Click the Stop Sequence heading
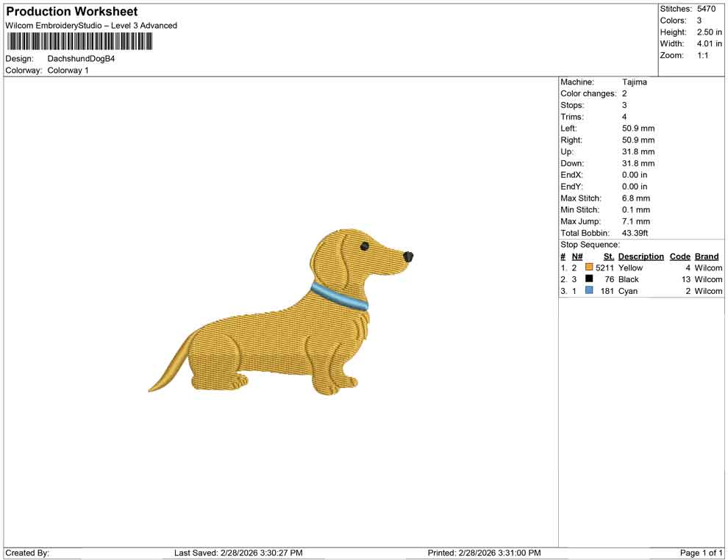The width and height of the screenshot is (728, 560). coord(589,244)
